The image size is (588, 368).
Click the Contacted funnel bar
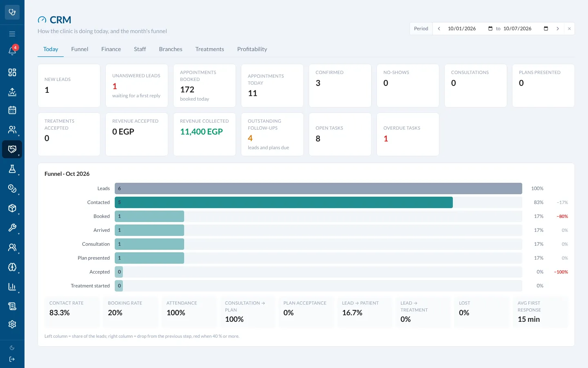pos(284,202)
